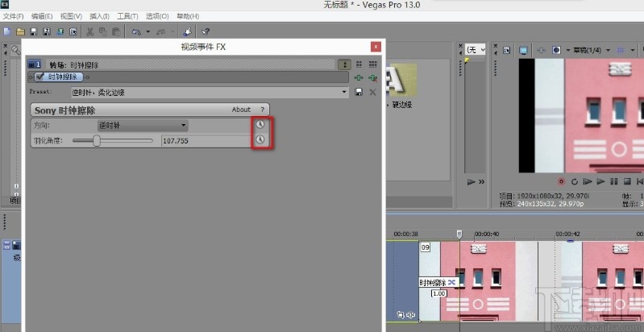Switch to the wide grid layout icon
Image resolution: width=644 pixels, height=332 pixels.
[372, 64]
